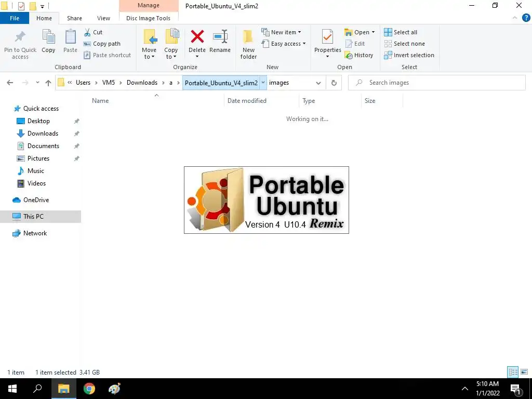This screenshot has height=399, width=532.
Task: Launch Google Chrome from taskbar
Action: coord(89,389)
